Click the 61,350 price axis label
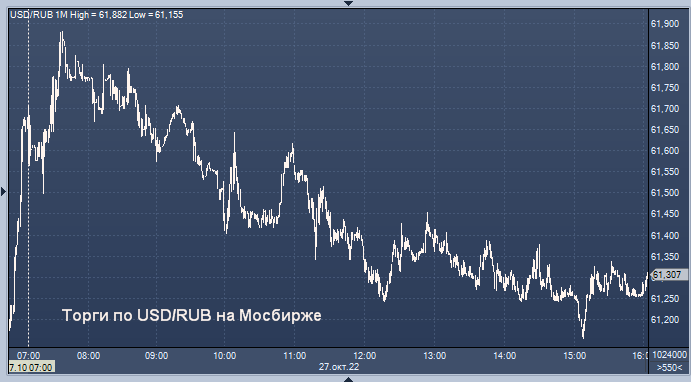The height and width of the screenshot is (382, 691). (665, 256)
